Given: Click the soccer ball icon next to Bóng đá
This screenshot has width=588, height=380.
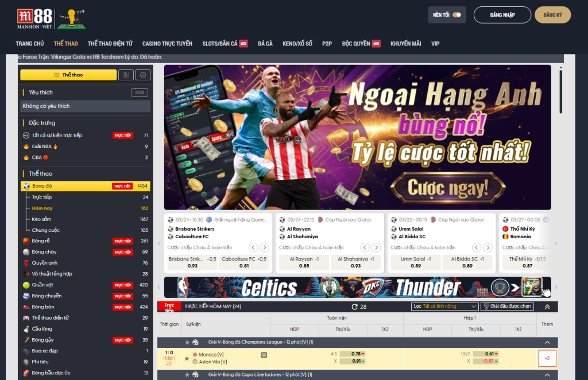Looking at the screenshot, I should click(x=26, y=186).
